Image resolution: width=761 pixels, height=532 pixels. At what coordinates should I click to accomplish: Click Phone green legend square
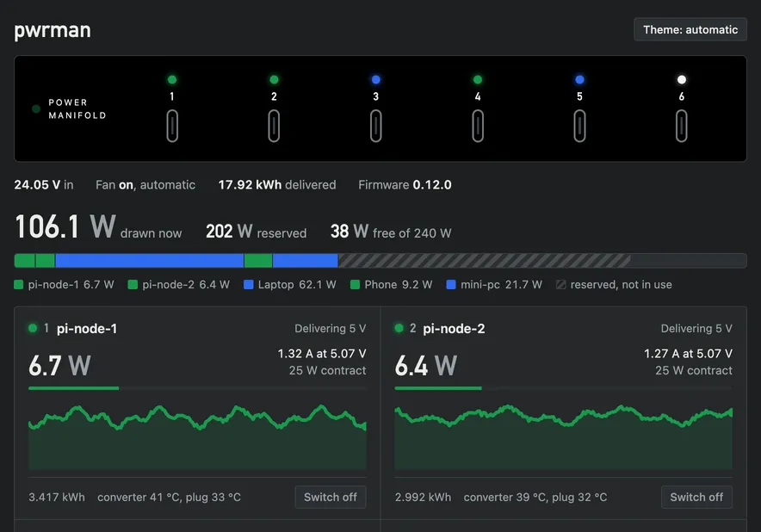[356, 284]
